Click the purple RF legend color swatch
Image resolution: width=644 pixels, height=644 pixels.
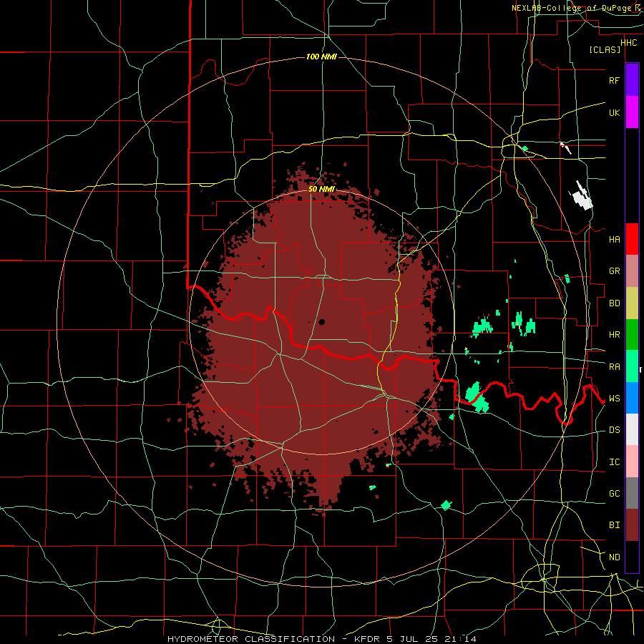coord(632,80)
